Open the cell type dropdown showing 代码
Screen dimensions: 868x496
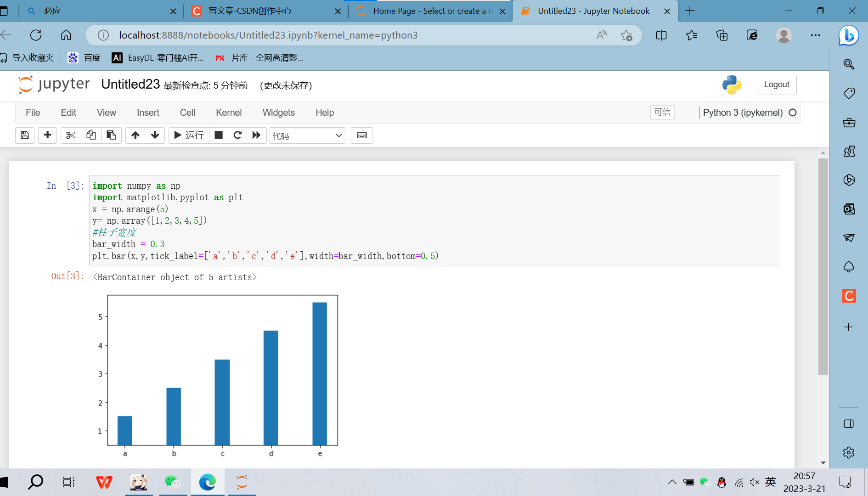click(x=307, y=135)
